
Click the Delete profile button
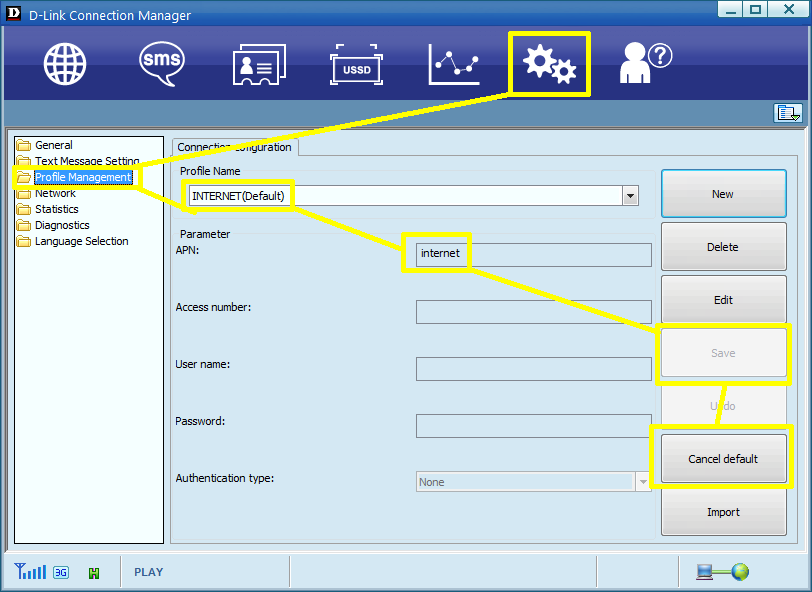click(723, 247)
